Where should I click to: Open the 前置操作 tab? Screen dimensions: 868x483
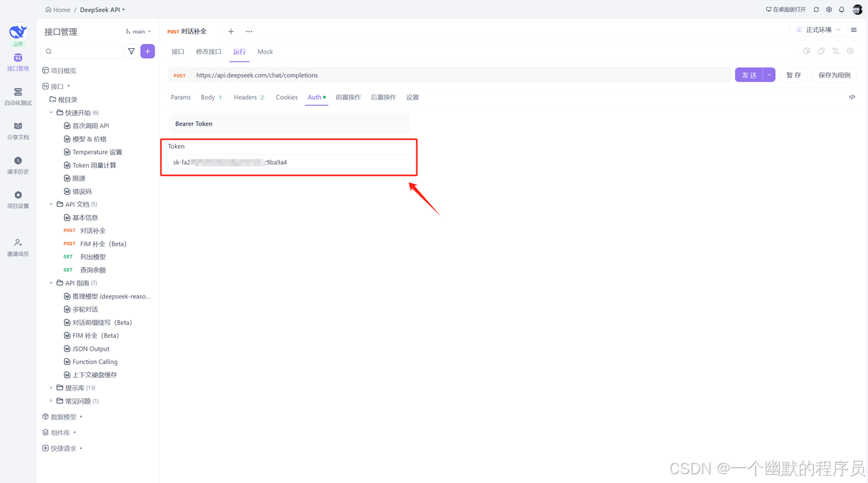348,97
